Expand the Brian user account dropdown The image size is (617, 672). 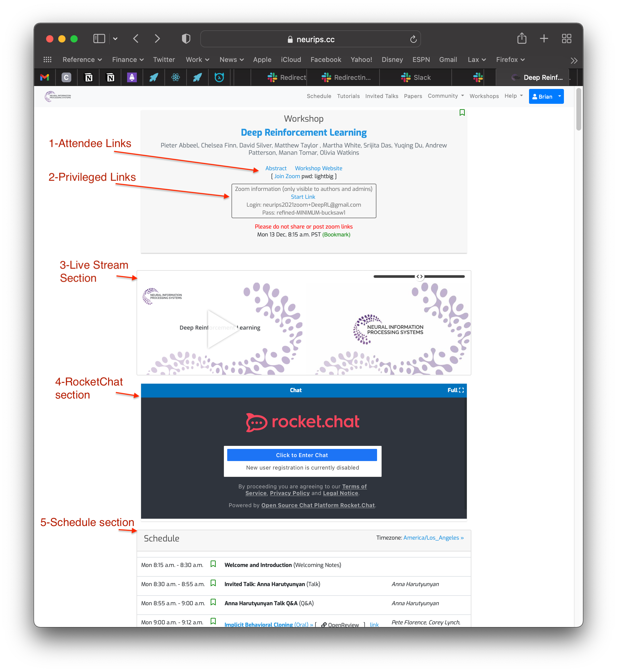[558, 96]
